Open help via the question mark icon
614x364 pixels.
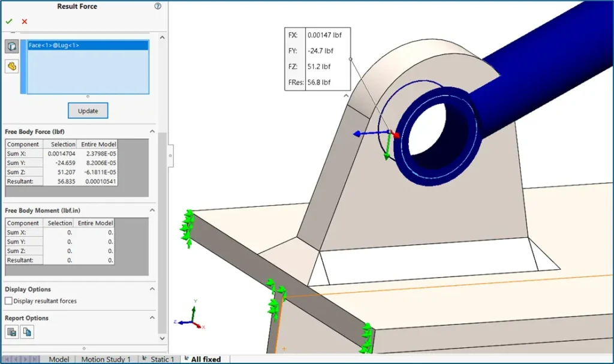coord(157,6)
